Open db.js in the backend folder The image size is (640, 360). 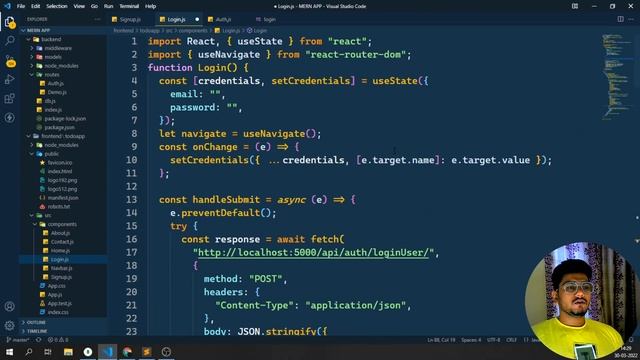point(50,101)
